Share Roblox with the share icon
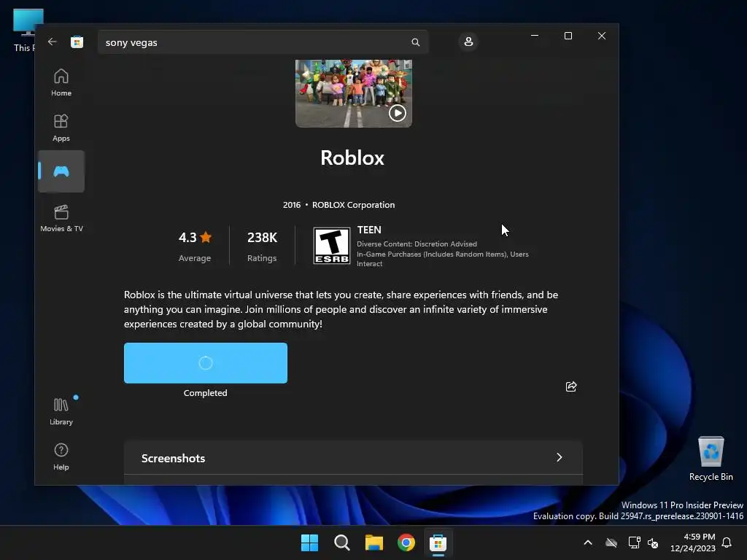The image size is (747, 560). (x=571, y=386)
